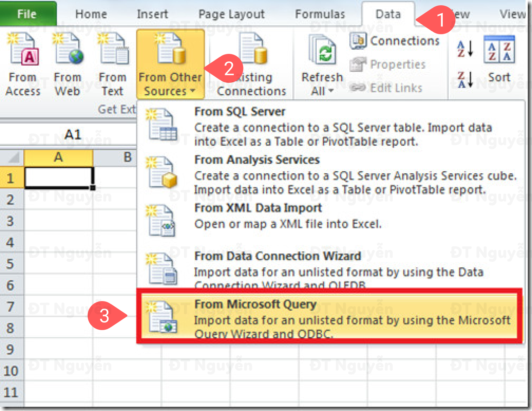
Task: Click the Name Box showing A1
Action: point(68,134)
